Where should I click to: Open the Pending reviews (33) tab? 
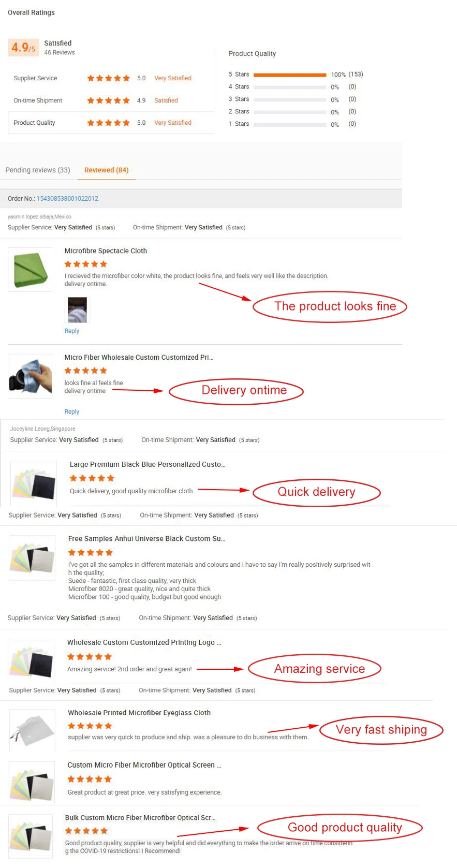click(x=38, y=170)
